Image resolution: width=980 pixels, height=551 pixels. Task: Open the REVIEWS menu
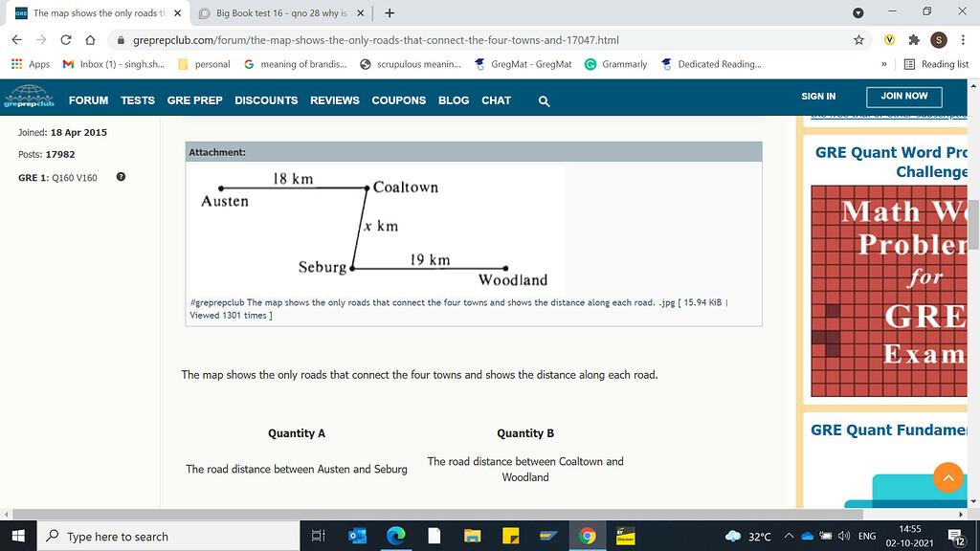pyautogui.click(x=334, y=100)
